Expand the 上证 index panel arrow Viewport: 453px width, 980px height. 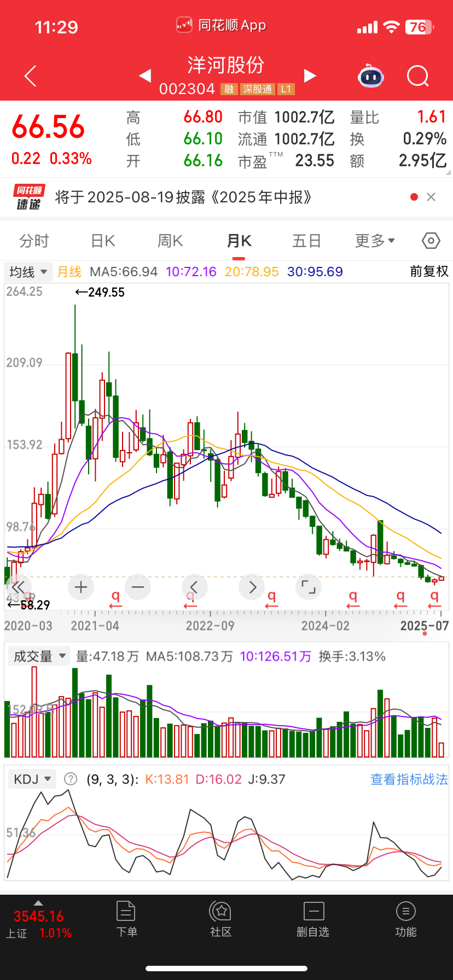pos(38,902)
